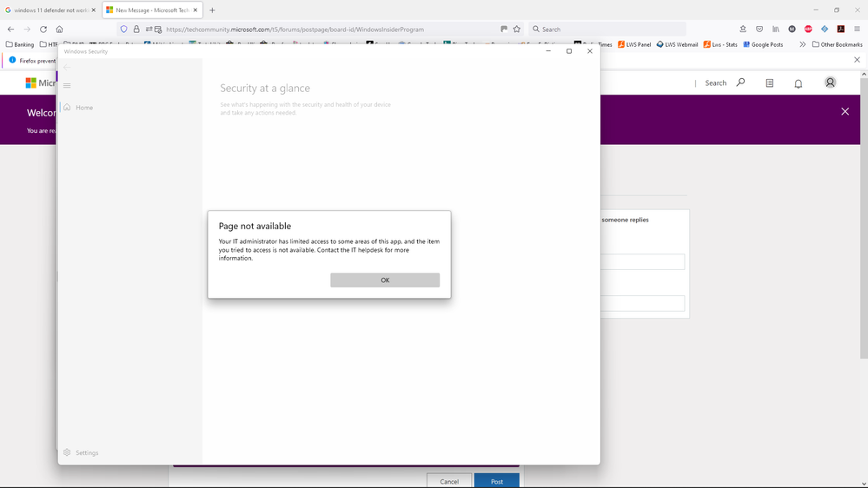The image size is (868, 488).
Task: Open the Banking bookmarks folder
Action: pos(20,44)
